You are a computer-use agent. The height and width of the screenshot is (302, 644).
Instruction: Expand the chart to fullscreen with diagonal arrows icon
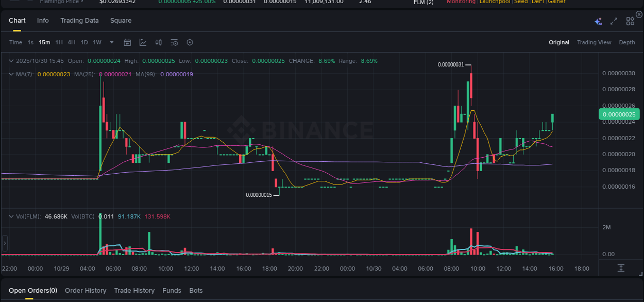[613, 21]
